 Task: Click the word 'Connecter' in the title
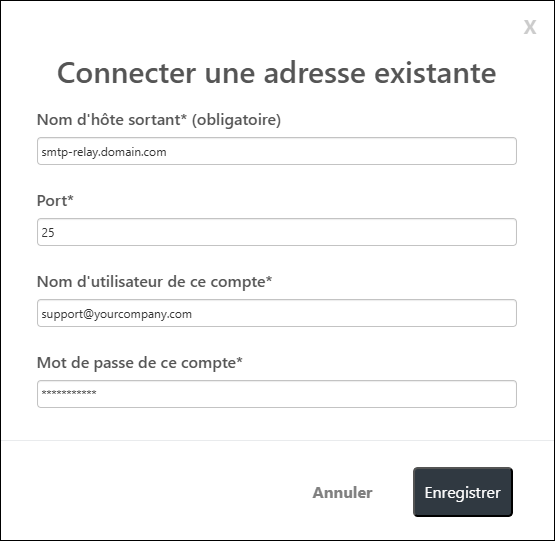point(126,73)
